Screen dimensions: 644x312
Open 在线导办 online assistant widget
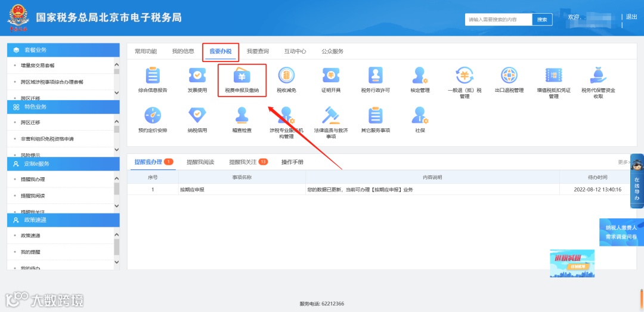tap(637, 181)
